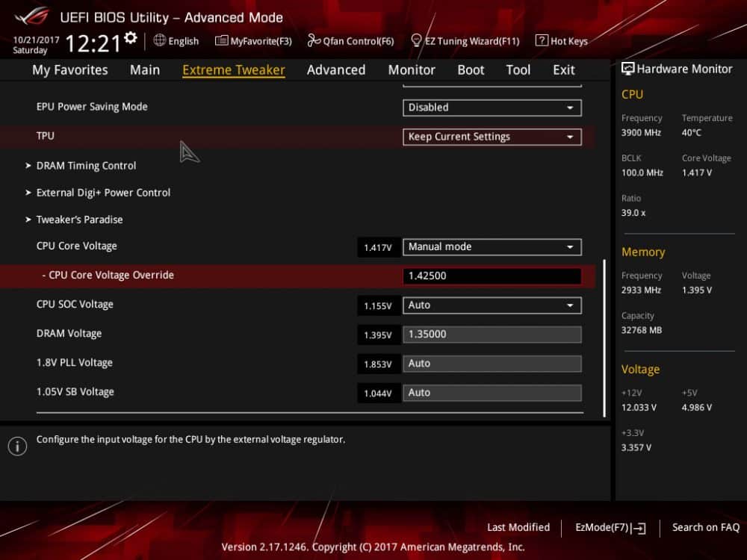
Task: Open CPU SOC Voltage Auto dropdown
Action: (492, 305)
